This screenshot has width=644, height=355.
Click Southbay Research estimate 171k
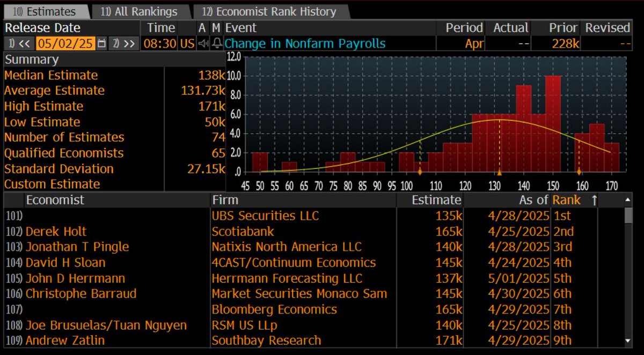tap(449, 341)
